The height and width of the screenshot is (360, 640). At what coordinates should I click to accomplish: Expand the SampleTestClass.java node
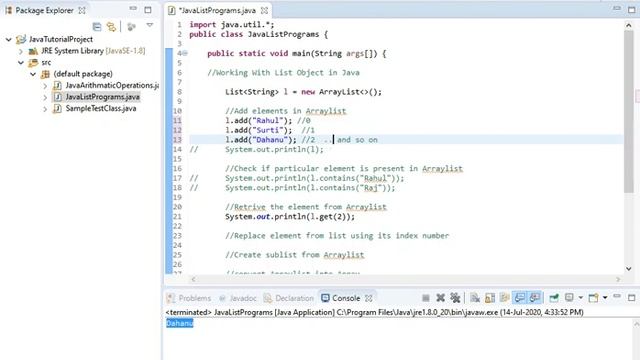[45, 109]
